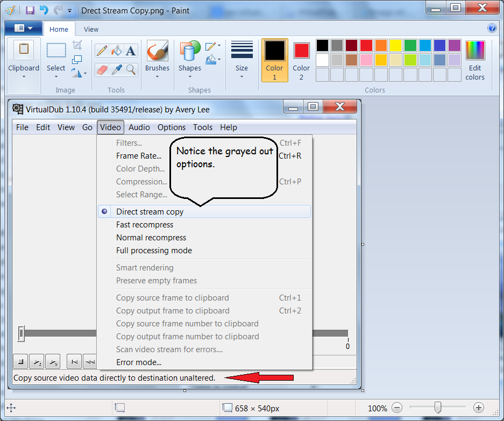The height and width of the screenshot is (421, 504).
Task: Click the zoom in plus button
Action: pyautogui.click(x=479, y=408)
